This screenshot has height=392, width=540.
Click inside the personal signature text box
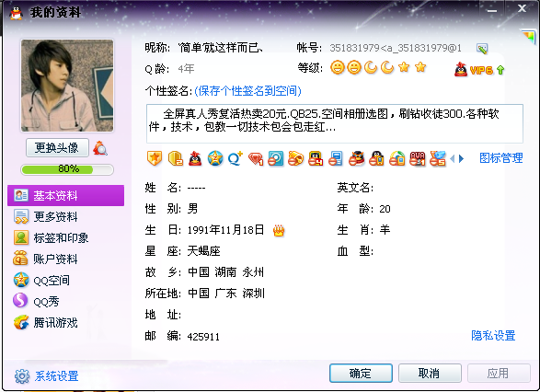[x=335, y=123]
